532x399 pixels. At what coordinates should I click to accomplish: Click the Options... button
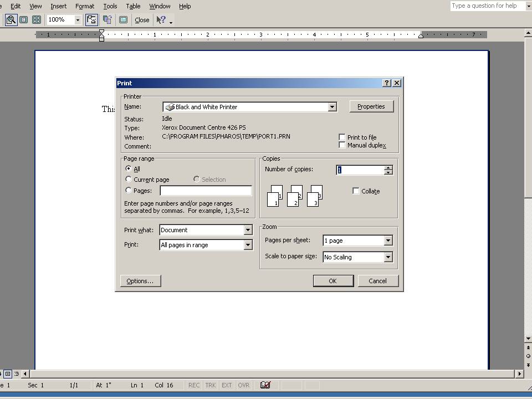[x=140, y=281]
